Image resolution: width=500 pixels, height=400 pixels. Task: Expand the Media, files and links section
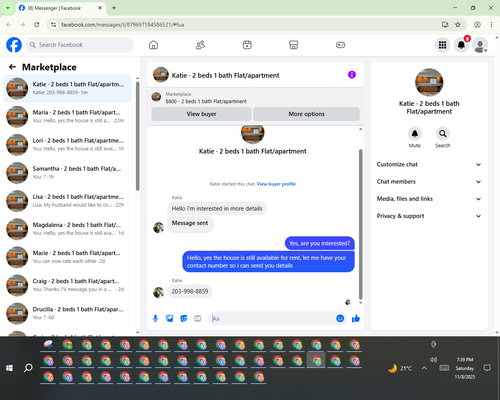(429, 199)
